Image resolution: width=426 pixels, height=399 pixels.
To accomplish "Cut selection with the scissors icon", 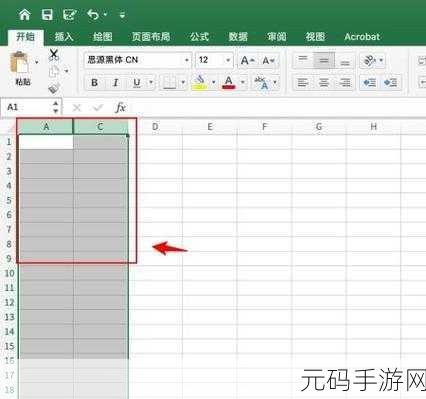I will (54, 55).
